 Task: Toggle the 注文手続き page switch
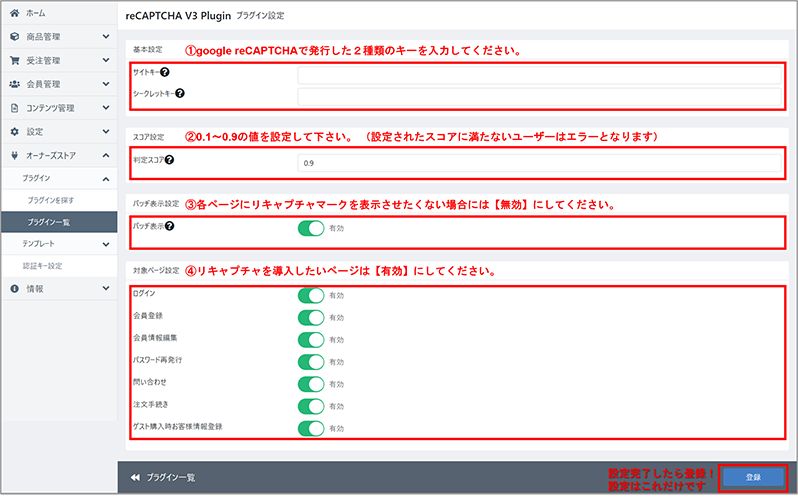pyautogui.click(x=311, y=406)
